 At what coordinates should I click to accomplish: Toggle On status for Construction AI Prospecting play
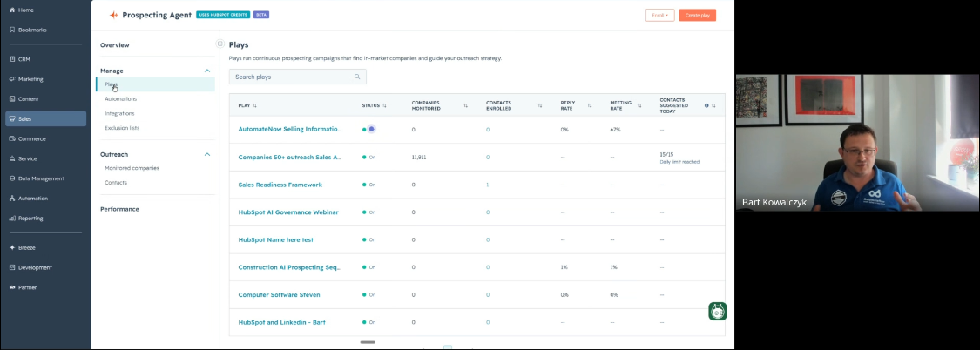369,267
